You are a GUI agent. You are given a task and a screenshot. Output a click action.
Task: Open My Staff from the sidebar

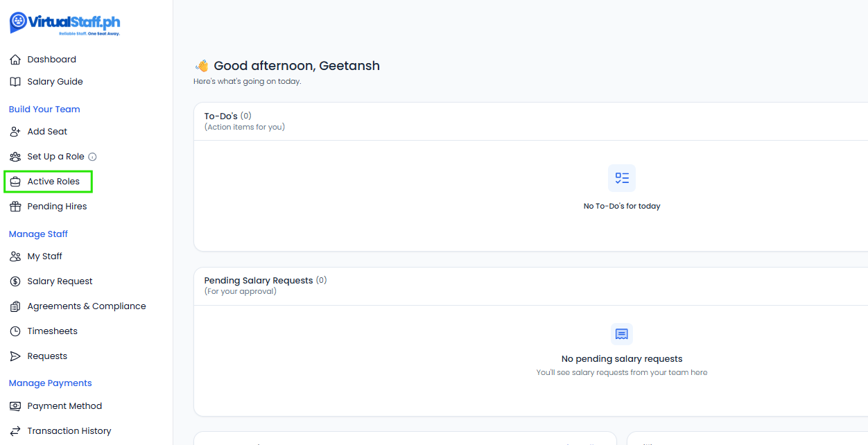pyautogui.click(x=44, y=256)
